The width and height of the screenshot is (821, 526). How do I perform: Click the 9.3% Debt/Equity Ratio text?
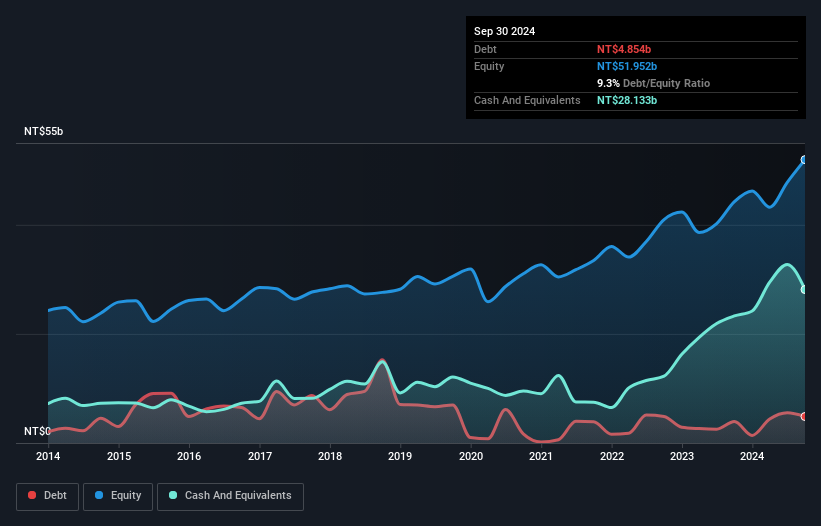[x=653, y=83]
